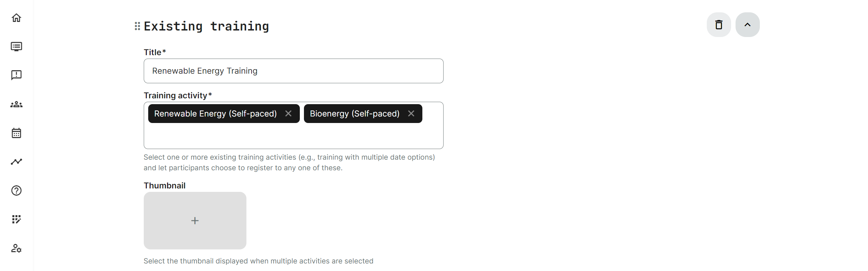Open the feedback message icon in sidebar
The image size is (868, 271).
[16, 75]
